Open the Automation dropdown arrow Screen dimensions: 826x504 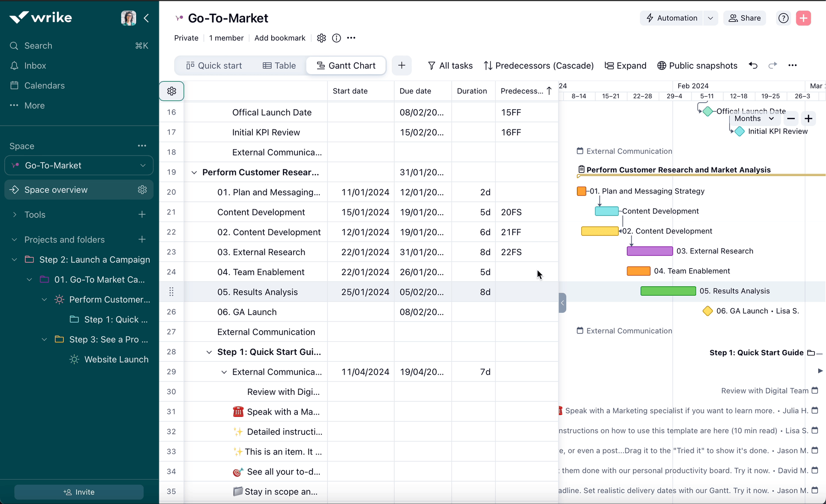[710, 18]
